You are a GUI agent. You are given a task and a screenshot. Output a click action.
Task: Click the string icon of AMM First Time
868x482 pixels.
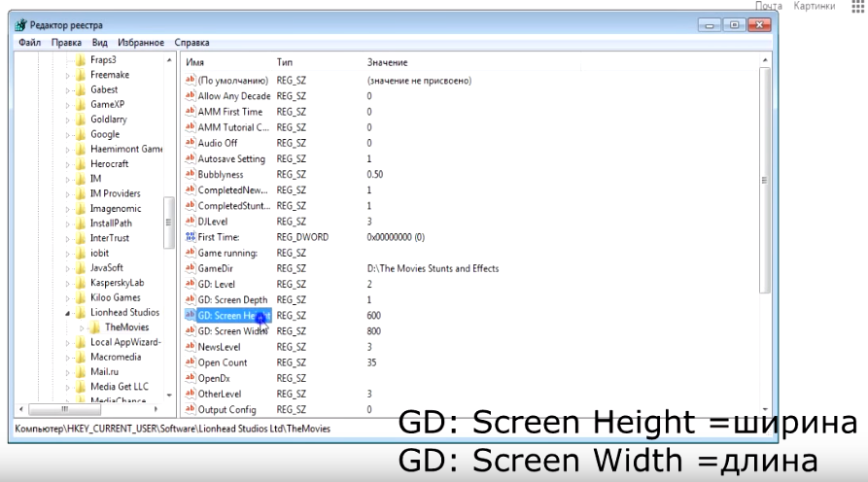point(191,111)
